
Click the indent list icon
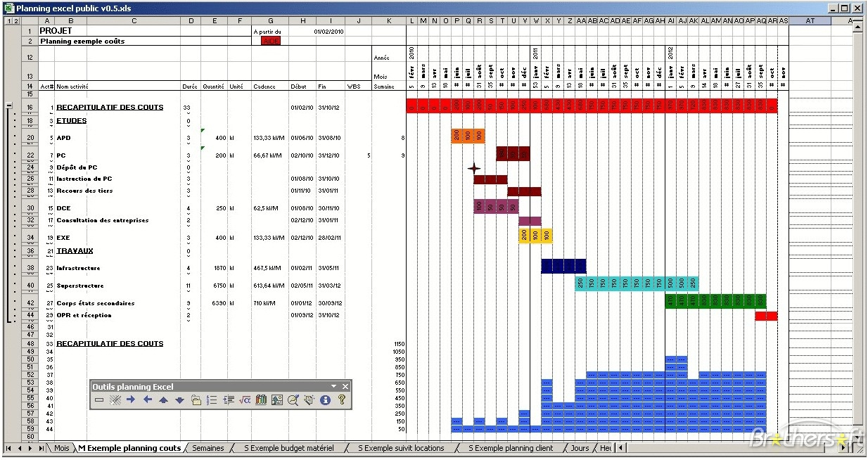pyautogui.click(x=228, y=400)
